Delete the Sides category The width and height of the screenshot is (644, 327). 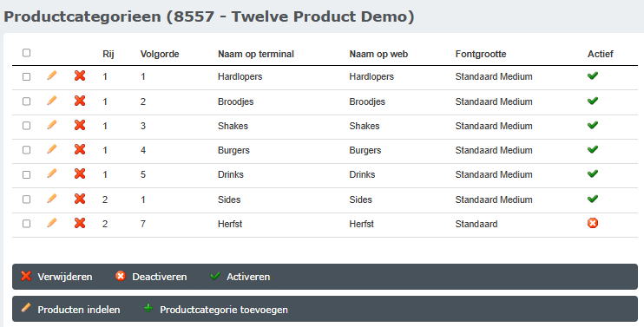click(x=80, y=199)
